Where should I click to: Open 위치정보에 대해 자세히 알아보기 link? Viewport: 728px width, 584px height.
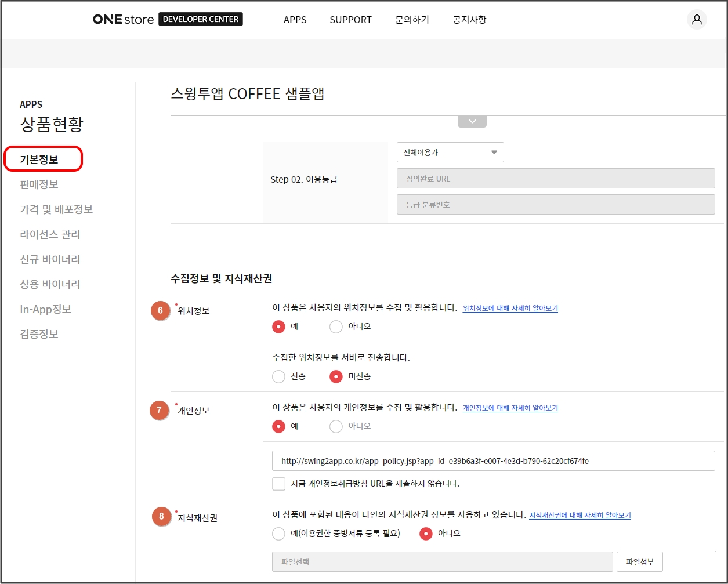click(510, 309)
